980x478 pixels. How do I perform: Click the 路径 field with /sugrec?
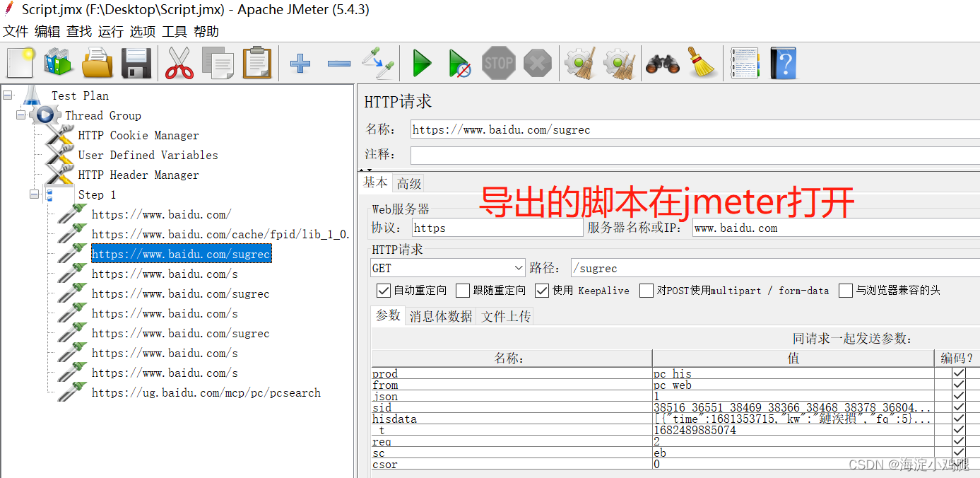(775, 268)
